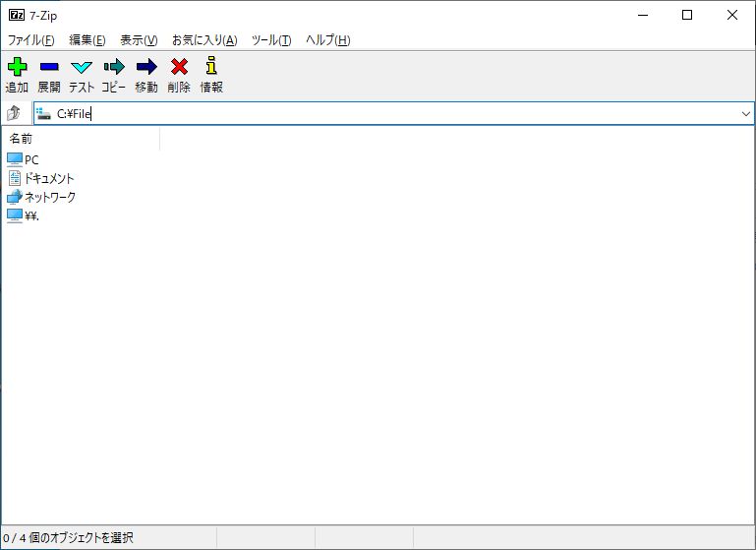Click the green plus 追加 (Add) icon

pos(18,67)
